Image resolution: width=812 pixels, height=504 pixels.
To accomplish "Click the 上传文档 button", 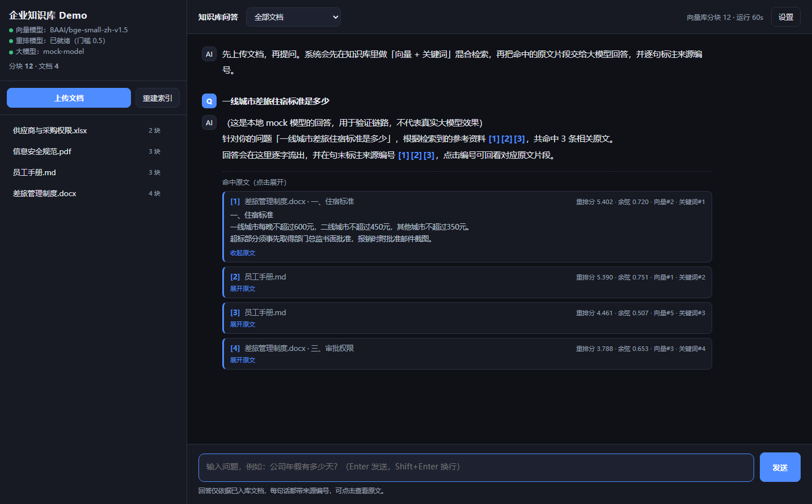I will (x=69, y=98).
